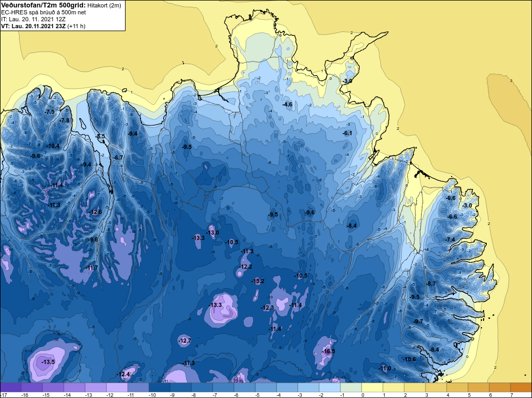Click the -12.4 temperature value on map
The image size is (532, 398).
point(123,375)
